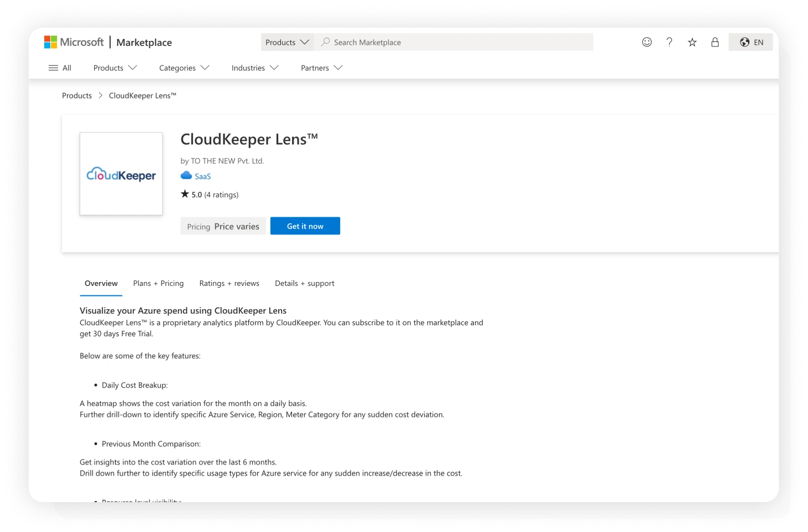Click the Pricing Price varies box

coord(223,226)
